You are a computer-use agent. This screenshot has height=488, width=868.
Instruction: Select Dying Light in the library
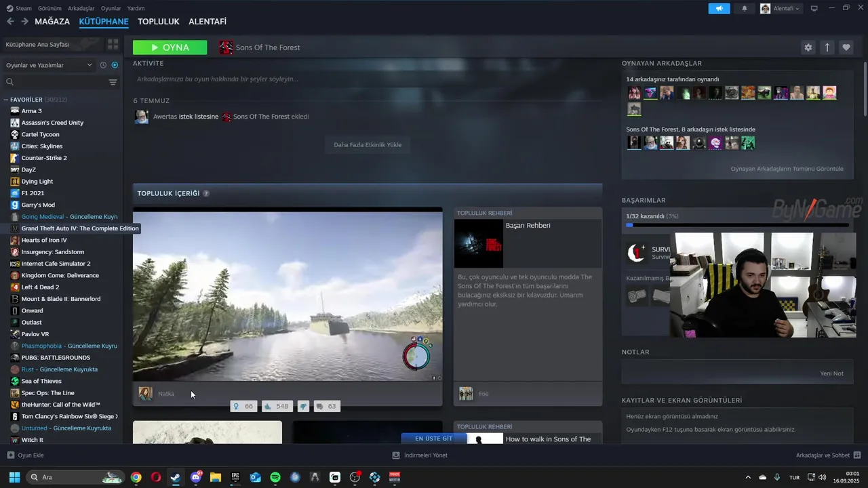point(37,181)
